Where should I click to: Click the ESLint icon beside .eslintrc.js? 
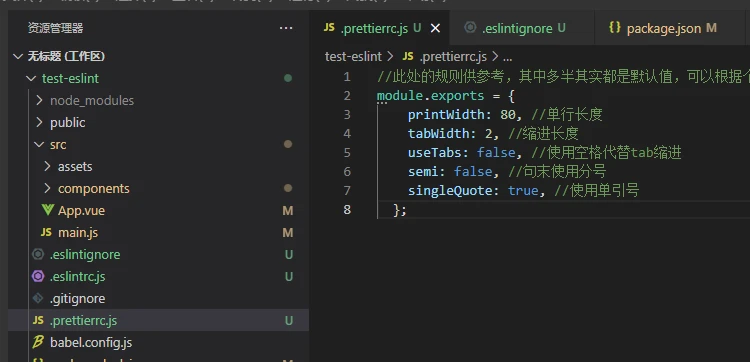click(x=38, y=276)
